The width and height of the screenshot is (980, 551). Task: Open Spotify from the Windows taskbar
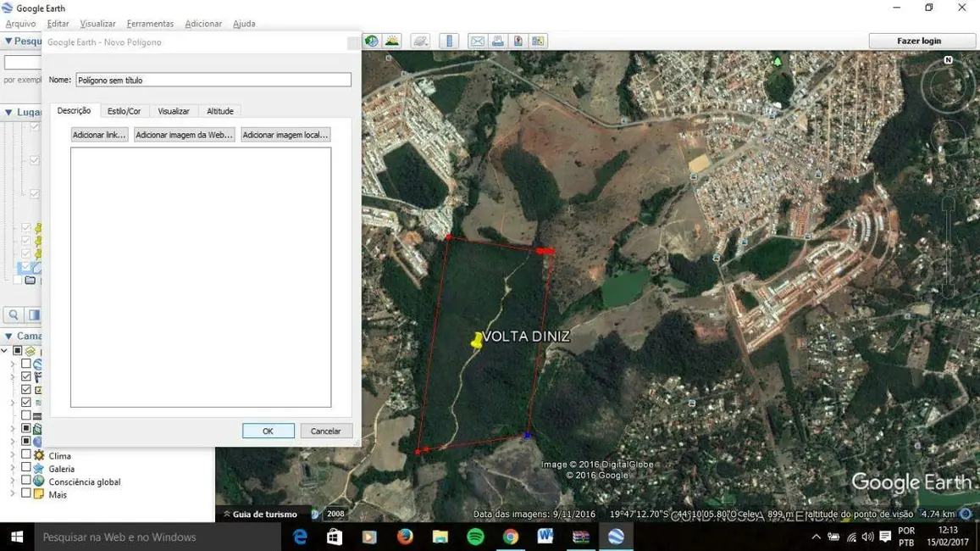pos(475,537)
